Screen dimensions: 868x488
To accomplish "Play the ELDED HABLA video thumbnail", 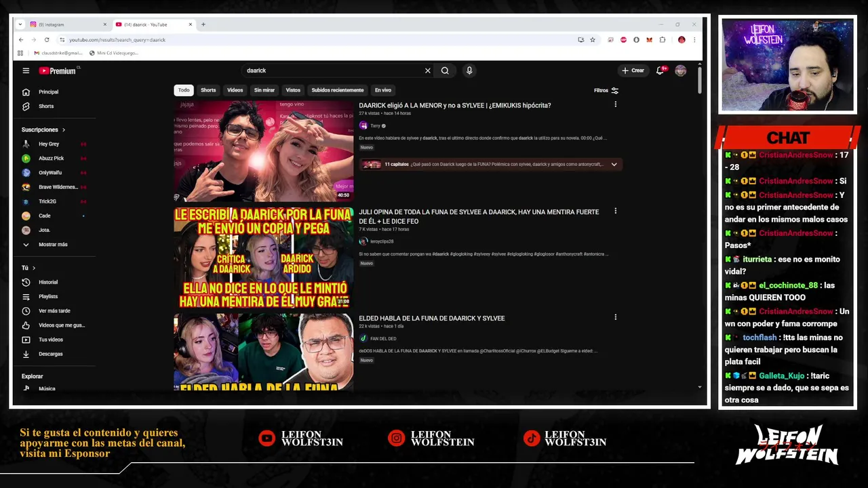I will (263, 352).
